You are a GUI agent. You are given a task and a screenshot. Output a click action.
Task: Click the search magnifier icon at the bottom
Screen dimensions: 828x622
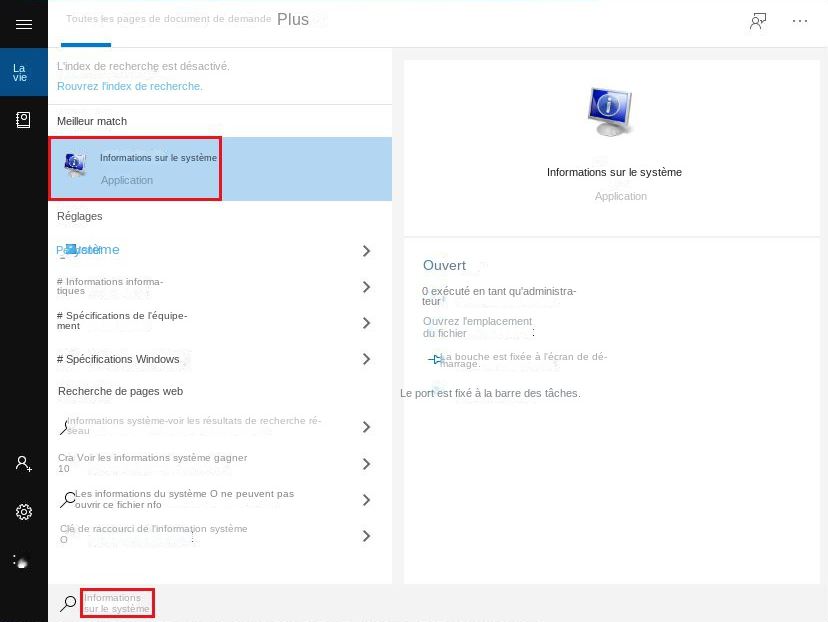66,603
